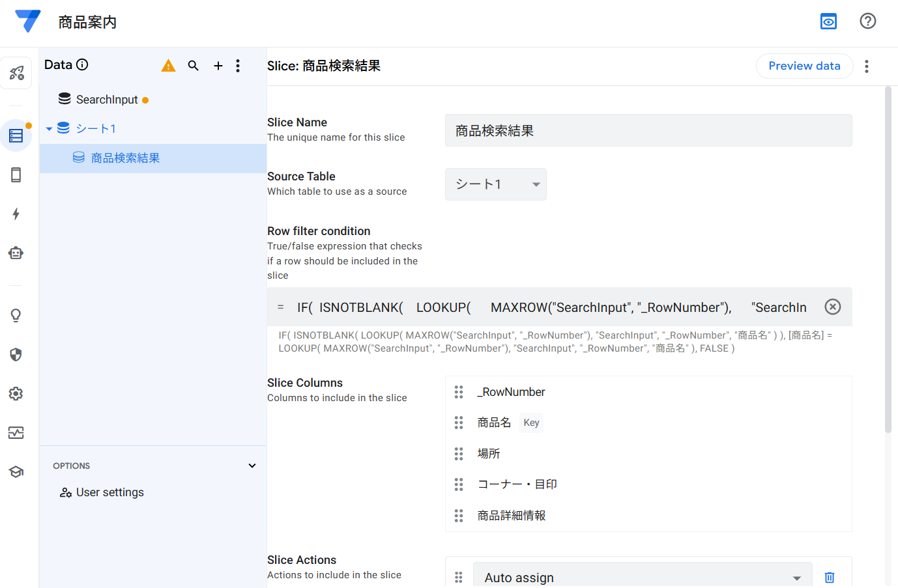Screen dimensions: 898x588
Task: Delete the Auto assign slice action
Action: click(x=830, y=578)
